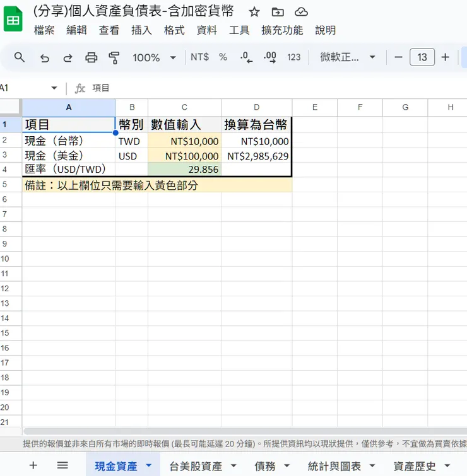View cloud save status icon
This screenshot has height=476, width=467.
tap(301, 12)
